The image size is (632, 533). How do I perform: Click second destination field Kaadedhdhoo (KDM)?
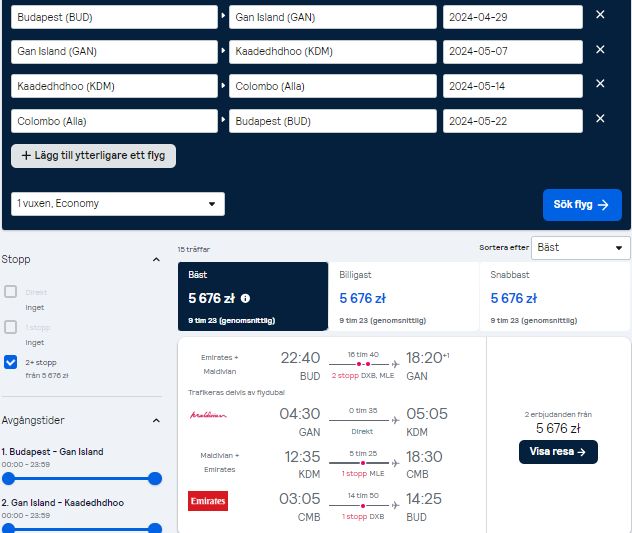click(333, 52)
